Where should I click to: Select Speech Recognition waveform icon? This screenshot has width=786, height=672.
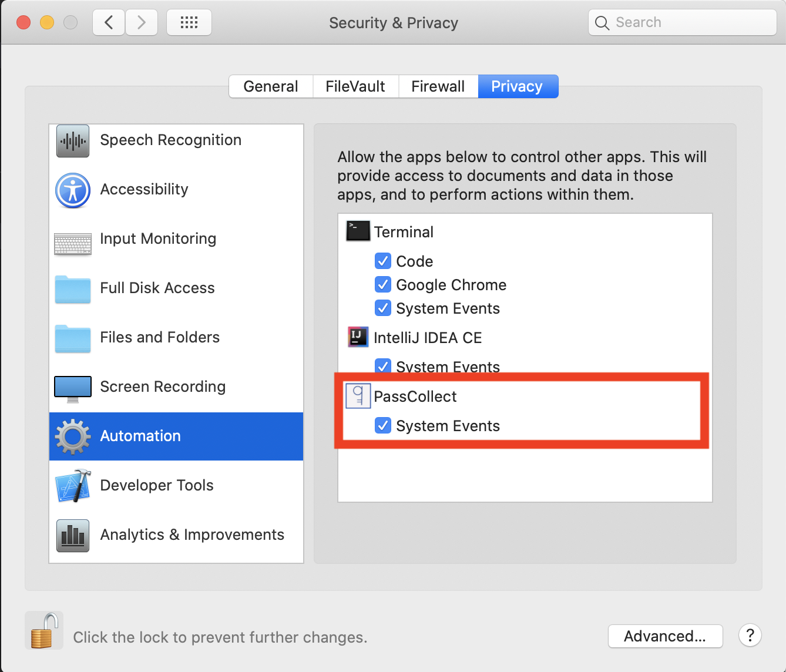click(73, 141)
